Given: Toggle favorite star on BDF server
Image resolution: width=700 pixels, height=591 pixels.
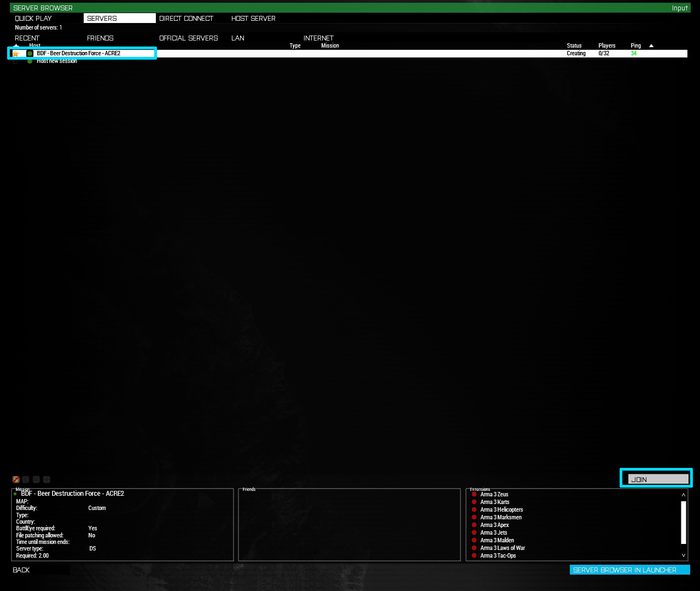Looking at the screenshot, I should 16,54.
